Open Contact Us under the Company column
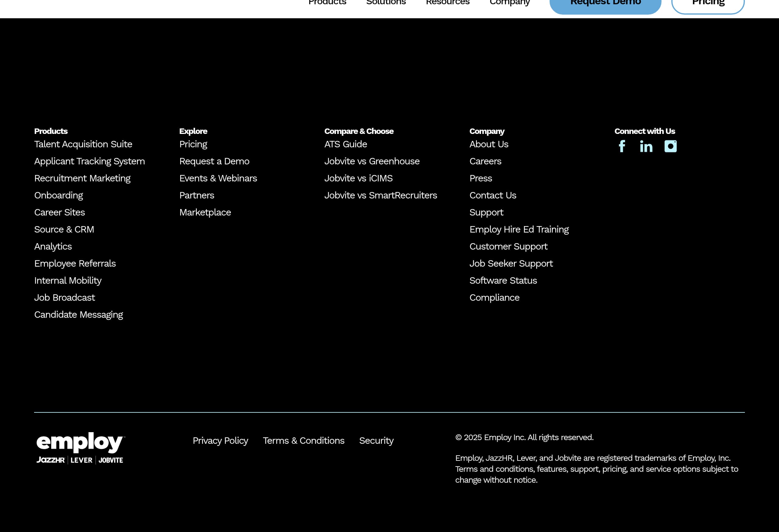 point(493,195)
